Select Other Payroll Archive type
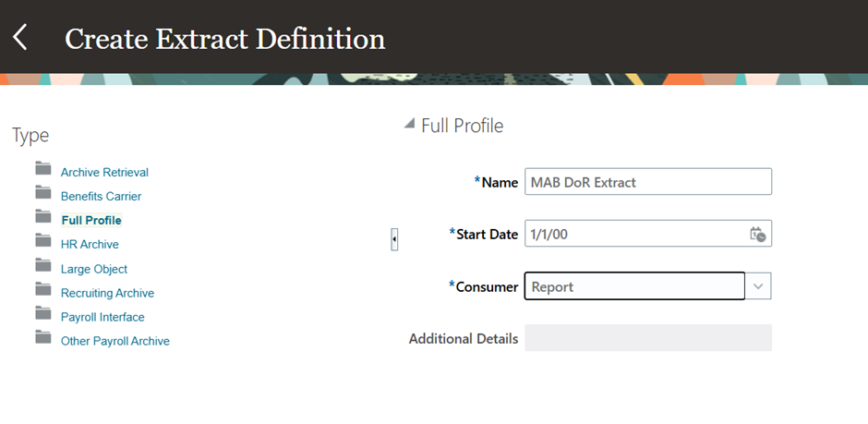The image size is (868, 424). (x=115, y=341)
